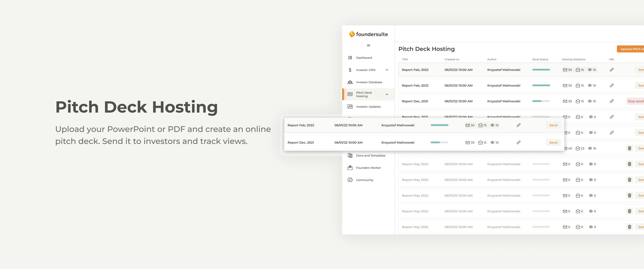The image size is (644, 269).
Task: Click the Created on column header
Action: pos(452,60)
